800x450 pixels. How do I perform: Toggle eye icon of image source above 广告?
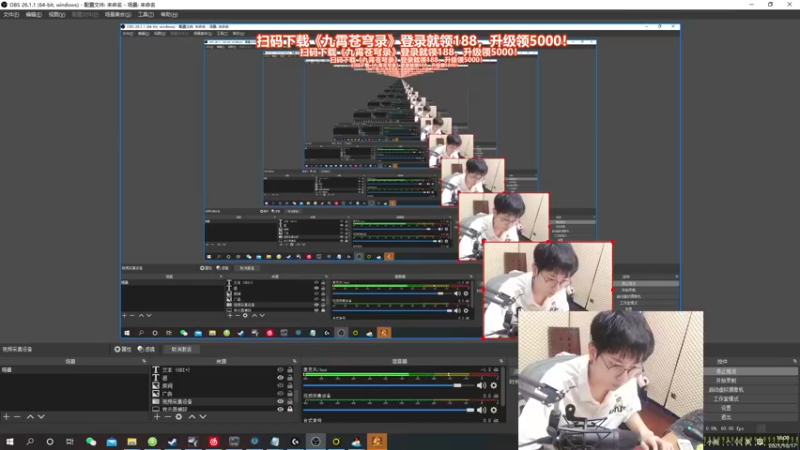280,386
